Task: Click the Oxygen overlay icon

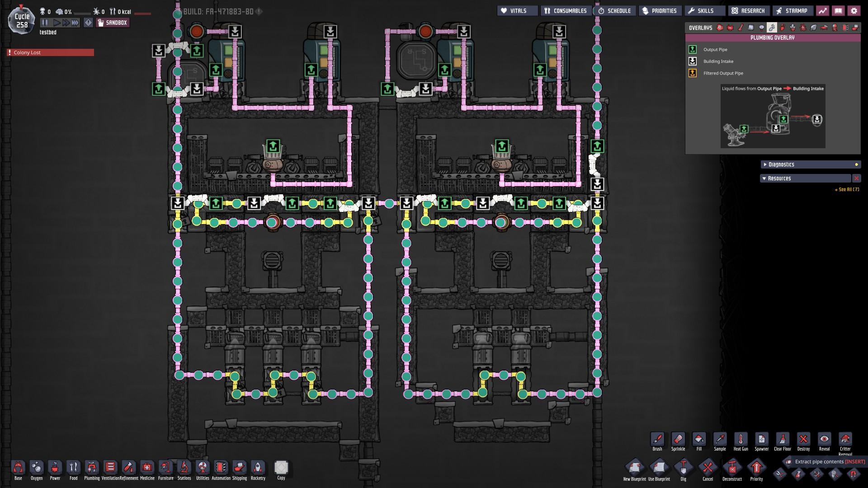Action: click(720, 28)
